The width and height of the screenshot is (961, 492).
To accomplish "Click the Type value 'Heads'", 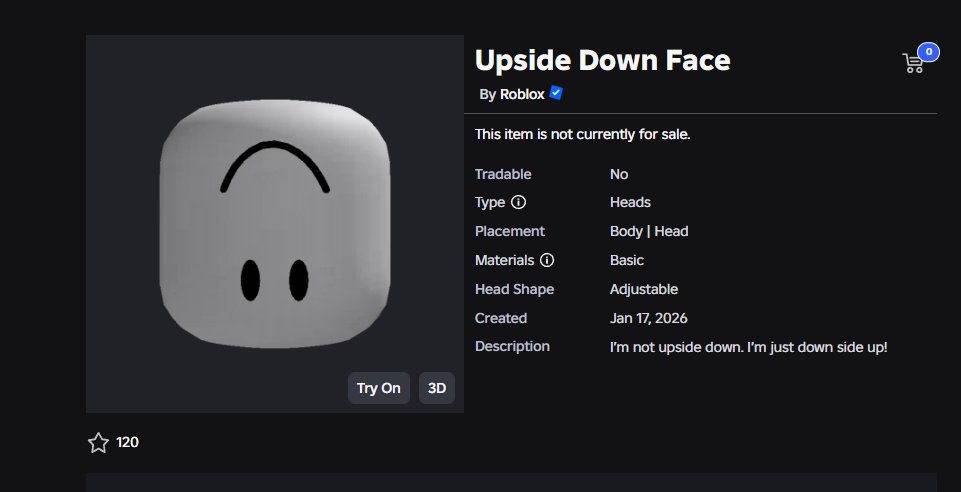I will pyautogui.click(x=630, y=202).
